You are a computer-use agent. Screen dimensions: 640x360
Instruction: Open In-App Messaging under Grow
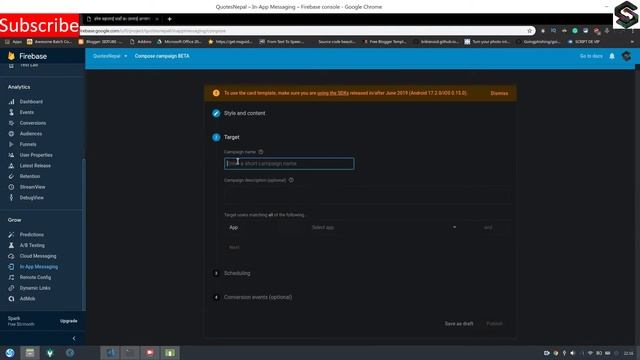[39, 267]
